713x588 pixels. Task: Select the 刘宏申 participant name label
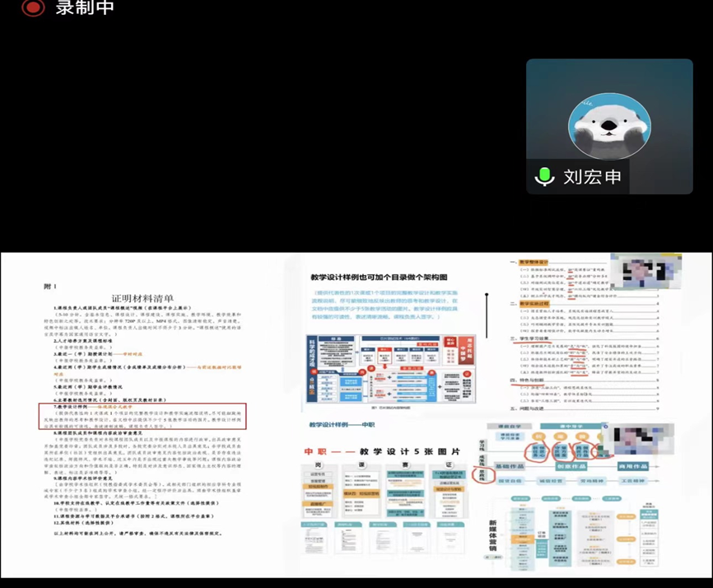tap(592, 177)
